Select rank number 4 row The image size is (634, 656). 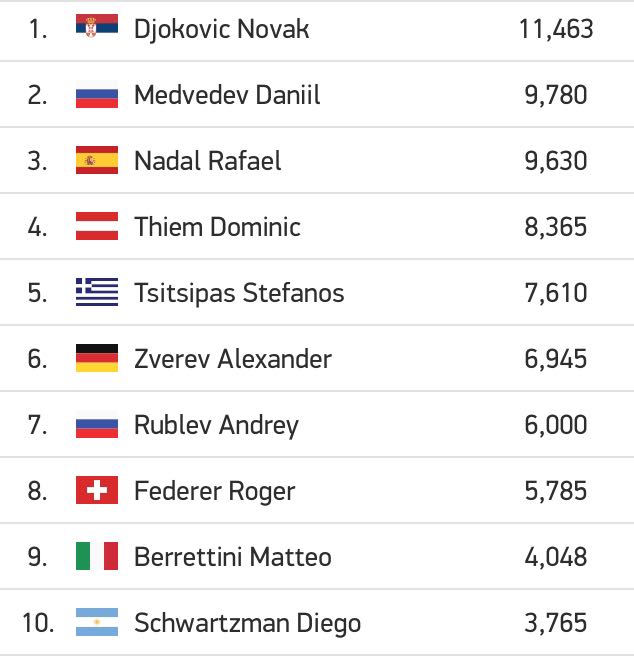pyautogui.click(x=317, y=226)
